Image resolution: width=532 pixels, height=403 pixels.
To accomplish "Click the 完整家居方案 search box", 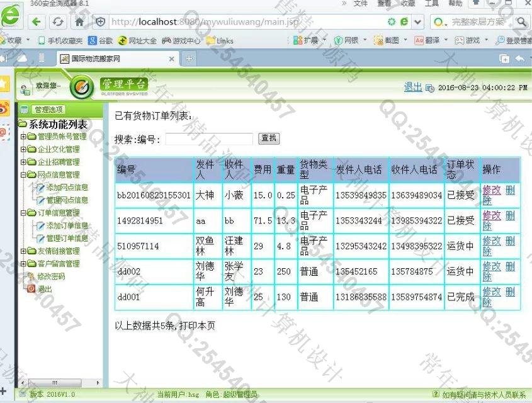I will click(478, 22).
